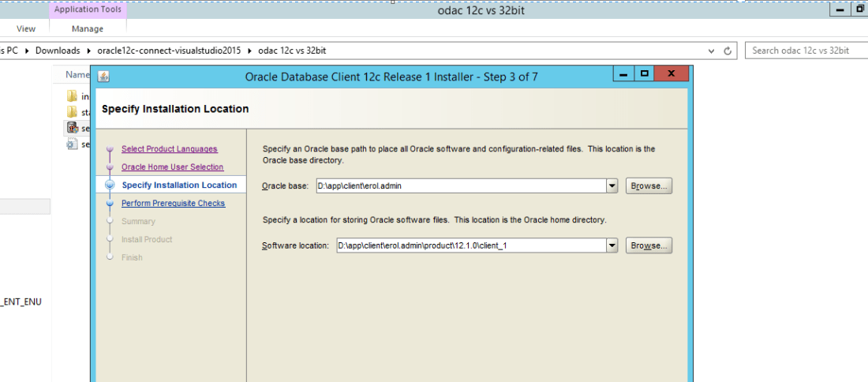Click the second yellow folder icon in file list
The image size is (868, 382).
[73, 112]
